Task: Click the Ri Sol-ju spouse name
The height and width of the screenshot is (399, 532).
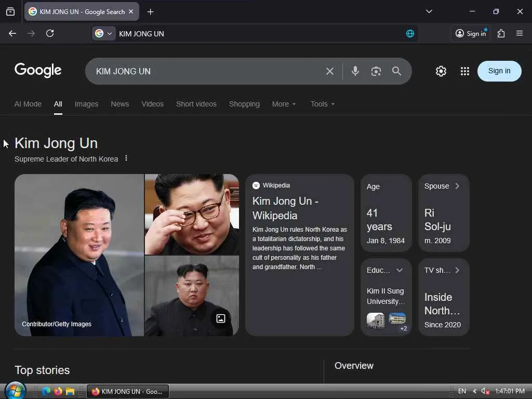Action: coord(437,220)
